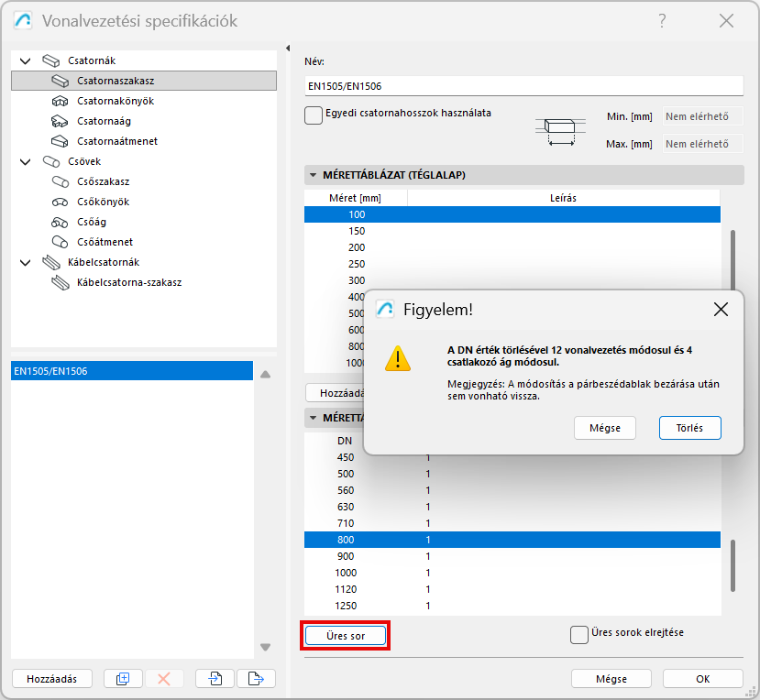The width and height of the screenshot is (760, 700).
Task: Click the DN table scrollbar
Action: tap(732, 565)
